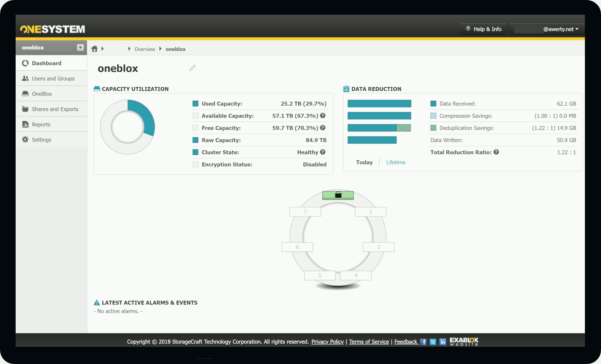Go to Shares and Exports section

[55, 109]
